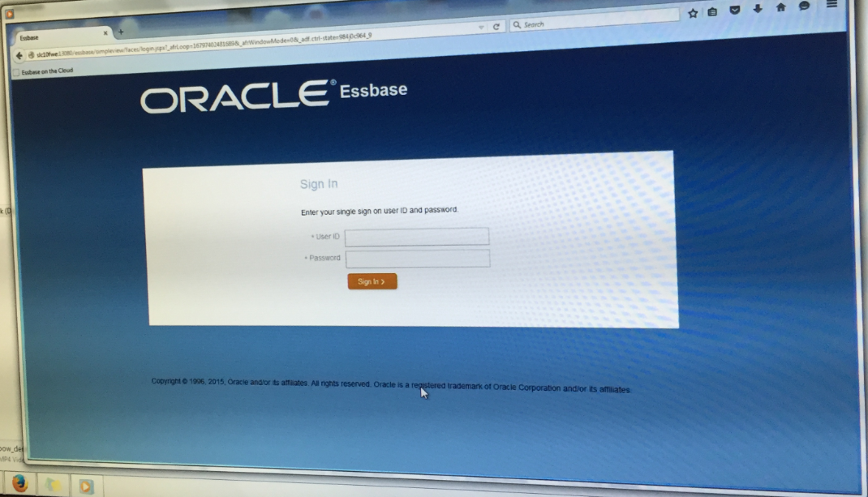Image resolution: width=868 pixels, height=497 pixels.
Task: Show bookmarks list icon
Action: (712, 11)
